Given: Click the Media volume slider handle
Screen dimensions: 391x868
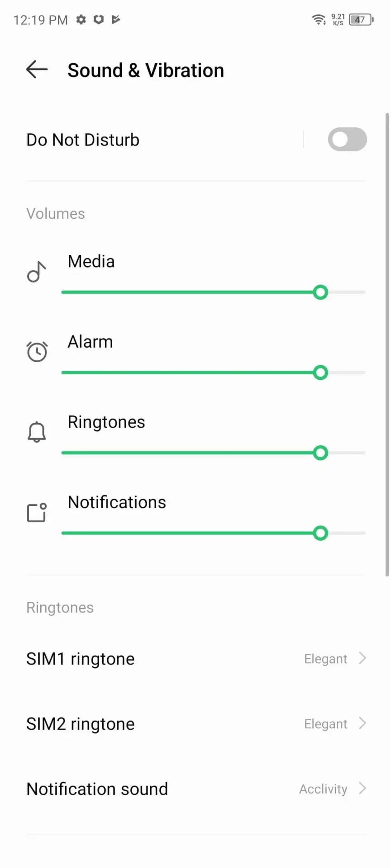Looking at the screenshot, I should (320, 292).
